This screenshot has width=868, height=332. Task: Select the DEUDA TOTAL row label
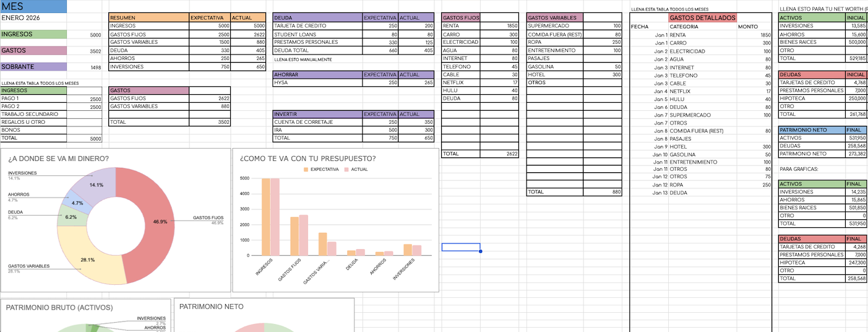coord(317,50)
